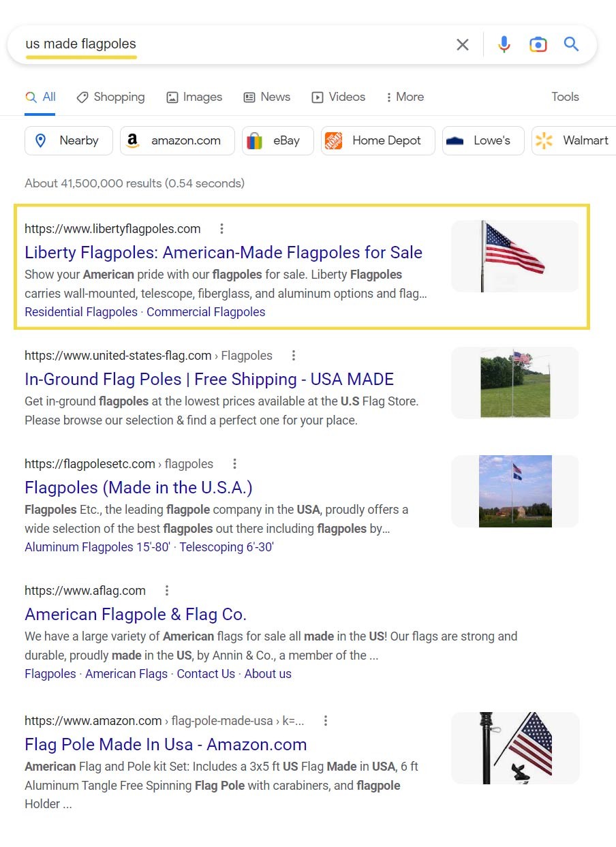Screen dimensions: 616x847
Task: Click the blue magnifier search button
Action: tap(571, 45)
